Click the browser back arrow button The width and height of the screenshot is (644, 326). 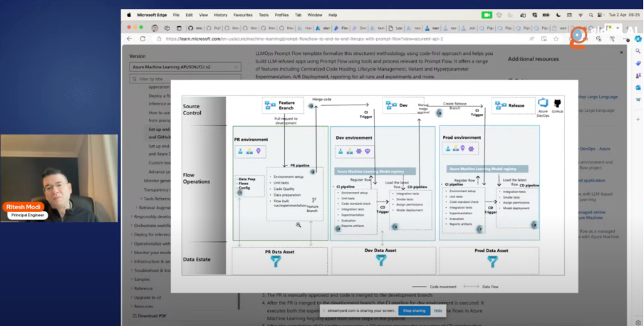pyautogui.click(x=130, y=38)
